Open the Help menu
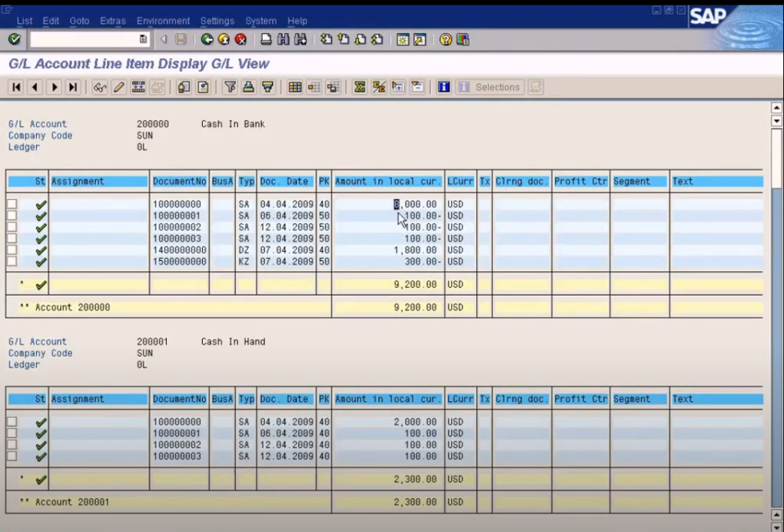 pyautogui.click(x=297, y=21)
